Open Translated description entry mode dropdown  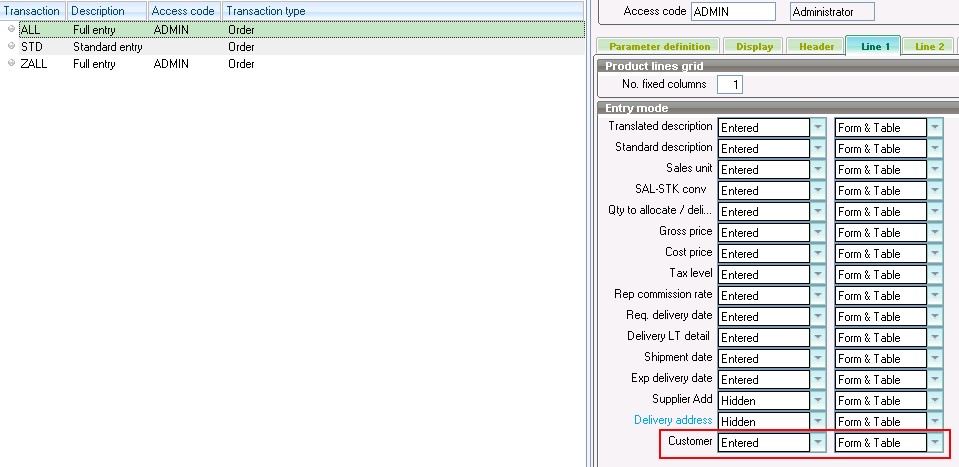click(x=818, y=128)
